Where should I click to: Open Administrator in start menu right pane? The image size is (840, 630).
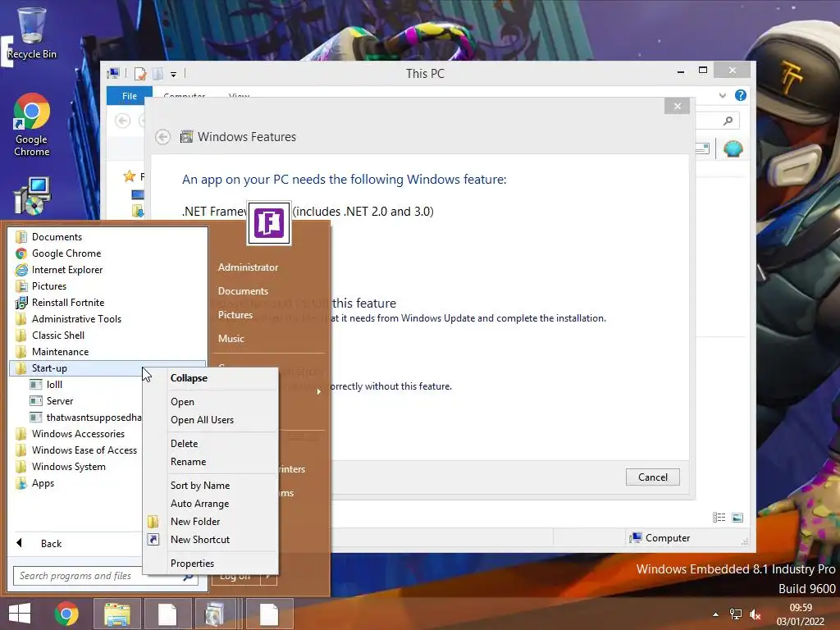point(248,267)
